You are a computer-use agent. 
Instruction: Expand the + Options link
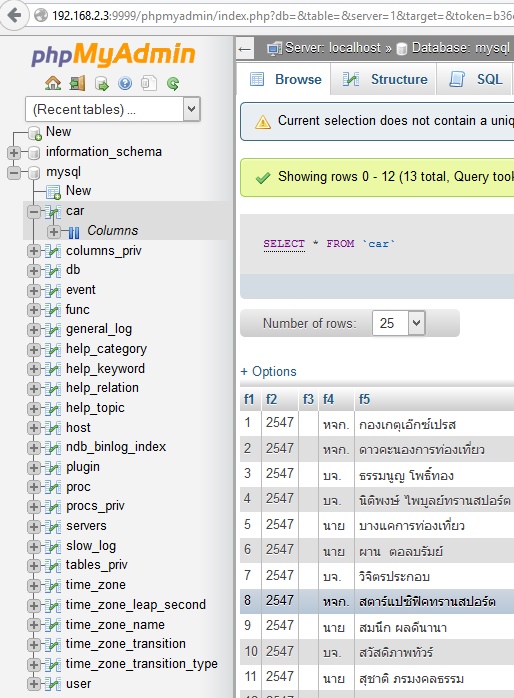pyautogui.click(x=268, y=371)
